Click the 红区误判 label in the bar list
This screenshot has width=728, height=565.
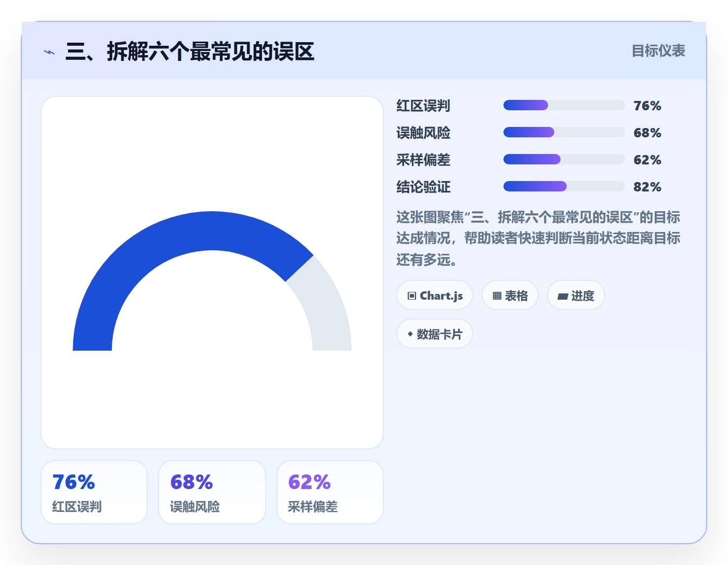423,106
